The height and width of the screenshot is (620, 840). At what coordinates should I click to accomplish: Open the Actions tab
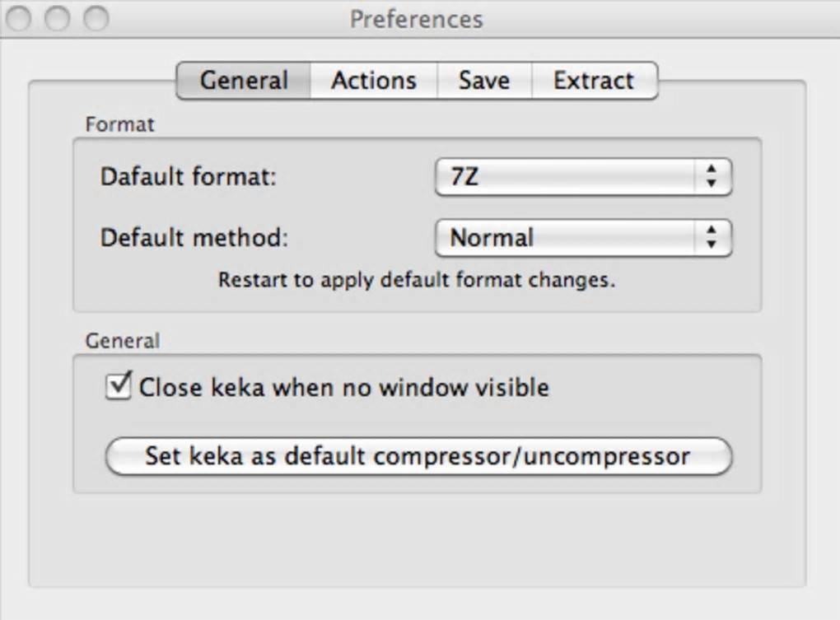coord(374,81)
